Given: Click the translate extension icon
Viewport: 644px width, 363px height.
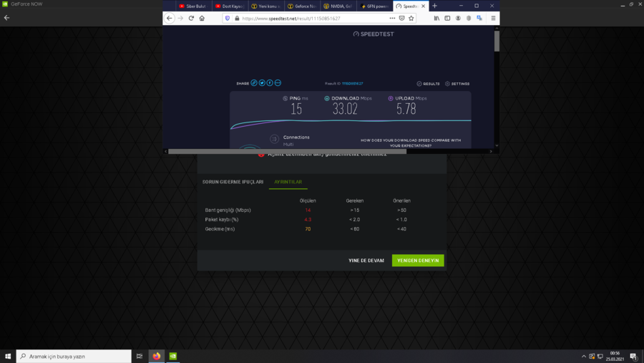Looking at the screenshot, I should [479, 18].
